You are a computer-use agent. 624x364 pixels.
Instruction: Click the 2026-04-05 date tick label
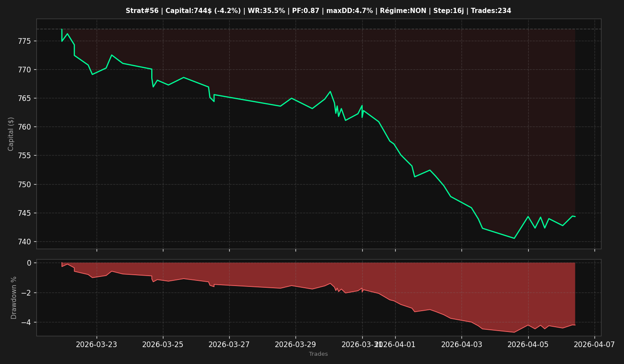click(528, 344)
